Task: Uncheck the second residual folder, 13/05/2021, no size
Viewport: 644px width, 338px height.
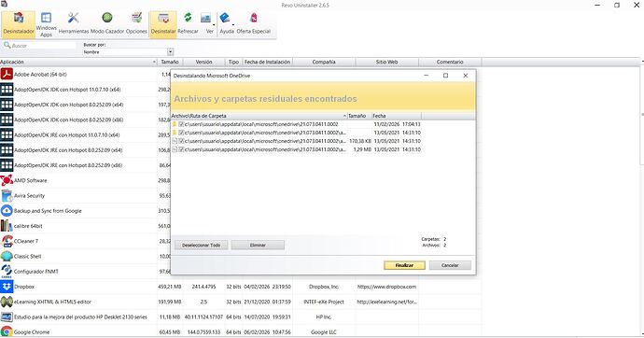Action: point(181,133)
